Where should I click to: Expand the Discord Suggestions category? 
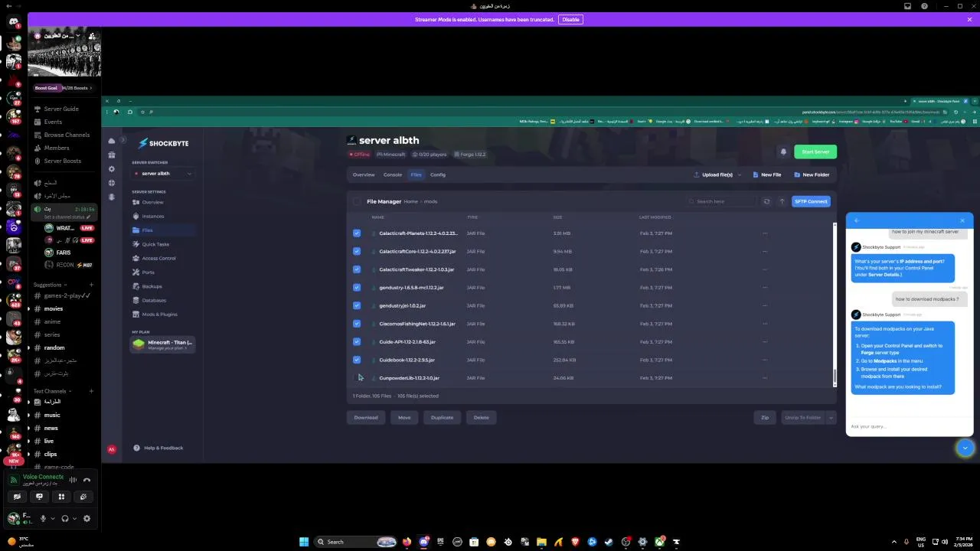51,285
